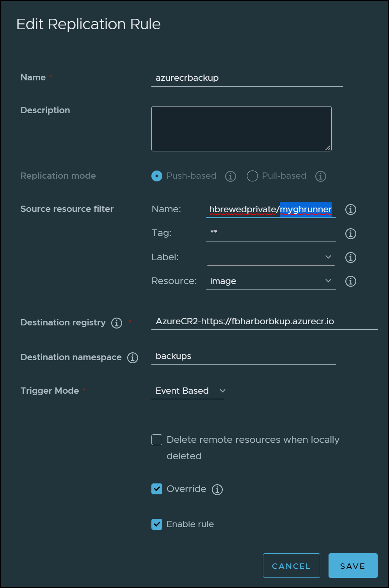The image size is (389, 588).
Task: Select the Pull-based replication mode
Action: (252, 176)
